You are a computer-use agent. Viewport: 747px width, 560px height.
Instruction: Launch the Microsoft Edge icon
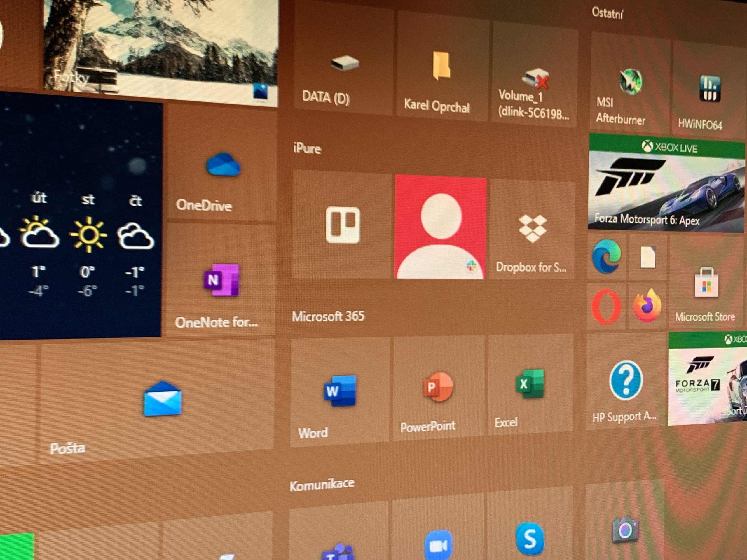coord(606,257)
